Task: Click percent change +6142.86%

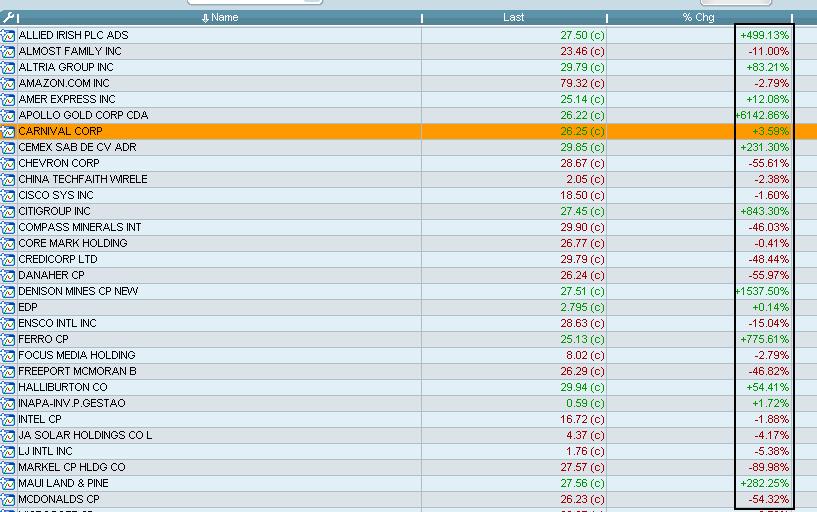Action: click(762, 115)
